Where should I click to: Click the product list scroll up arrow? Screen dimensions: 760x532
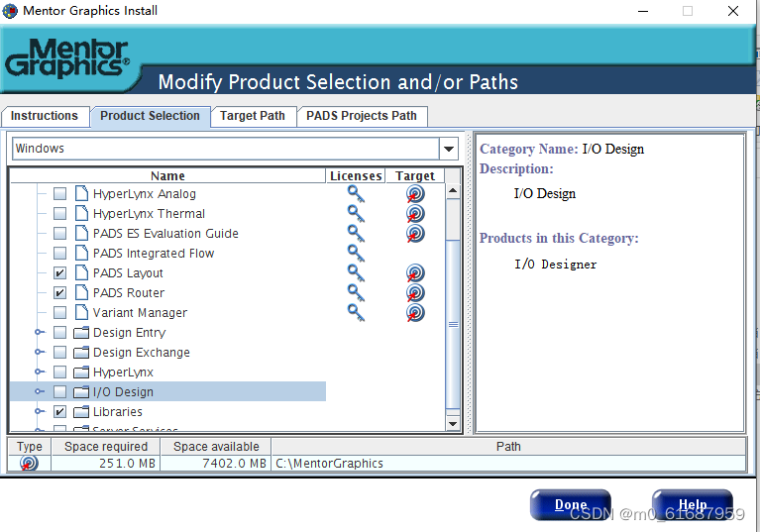pos(453,190)
